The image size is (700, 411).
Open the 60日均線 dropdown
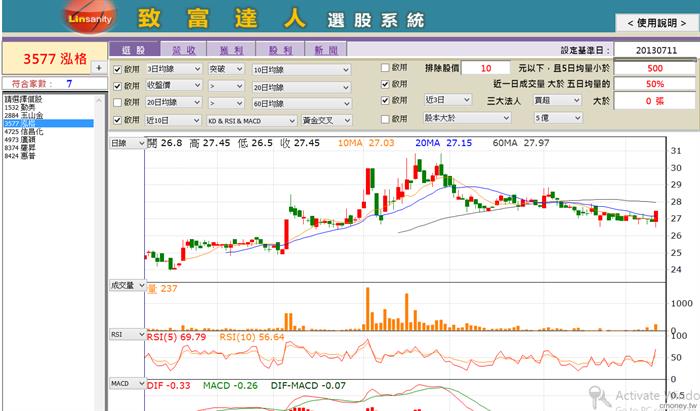click(301, 104)
